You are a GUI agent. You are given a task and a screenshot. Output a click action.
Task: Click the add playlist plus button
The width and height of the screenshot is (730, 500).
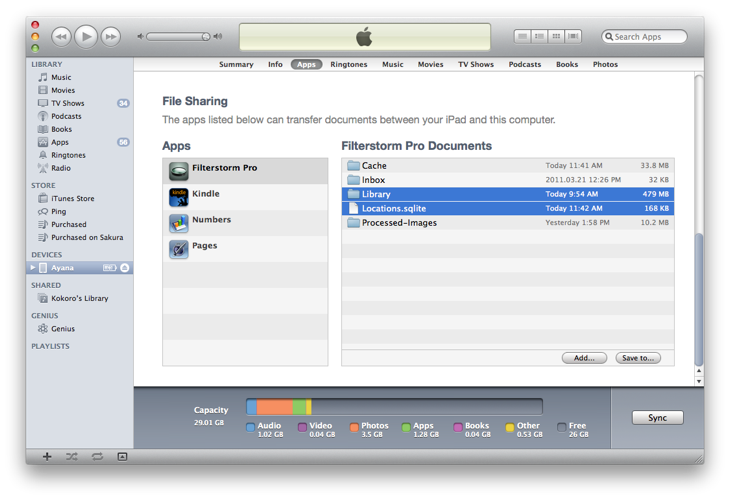coord(47,456)
